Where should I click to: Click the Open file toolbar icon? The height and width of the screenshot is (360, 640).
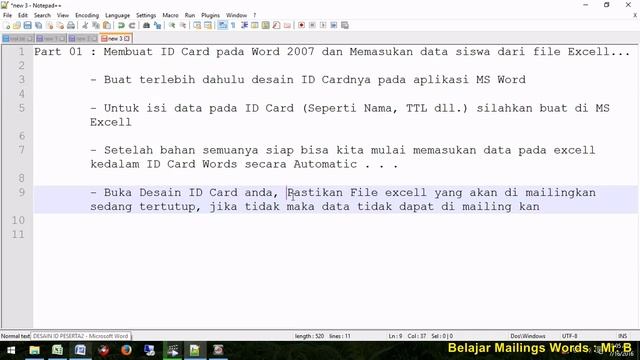point(17,25)
